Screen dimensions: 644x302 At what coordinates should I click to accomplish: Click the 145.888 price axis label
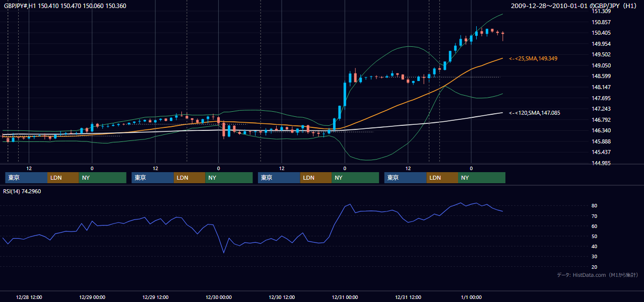(601, 141)
